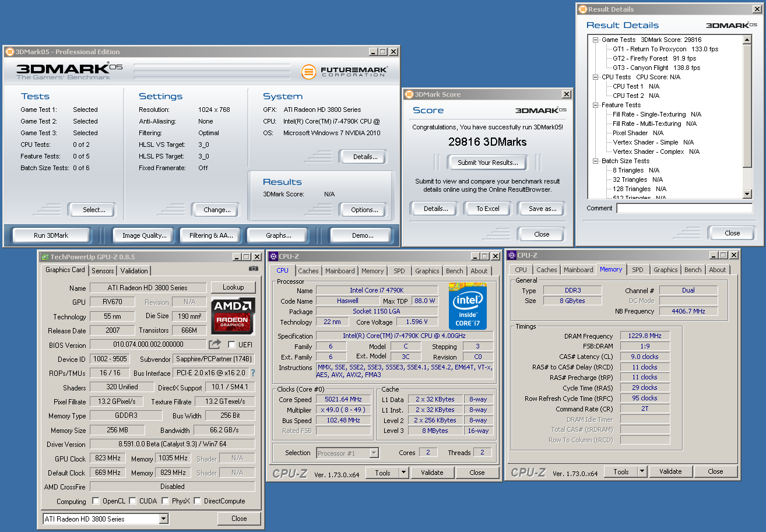Enable the OpenCL computing checkbox

click(x=96, y=501)
